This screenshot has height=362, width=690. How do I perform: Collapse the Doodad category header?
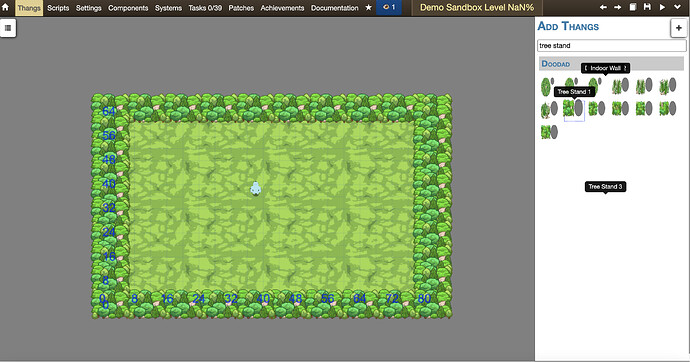pos(611,64)
